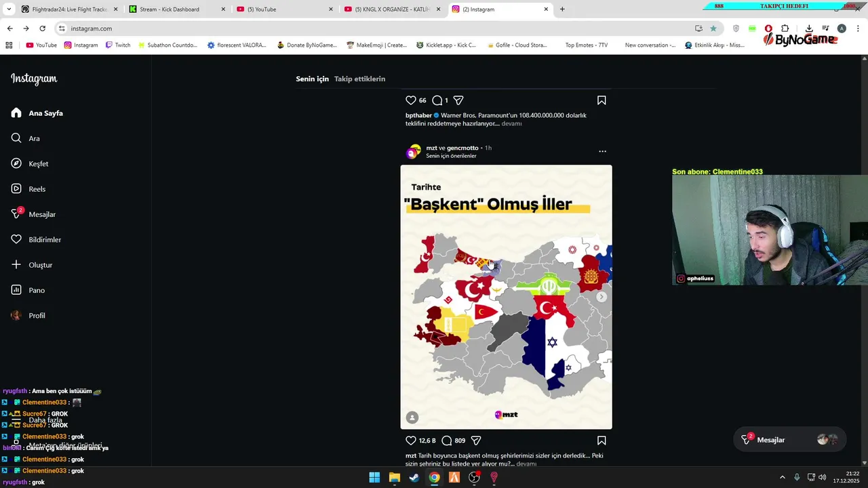Open comments on the mzt post
Viewport: 868px width, 488px height.
pos(446,441)
